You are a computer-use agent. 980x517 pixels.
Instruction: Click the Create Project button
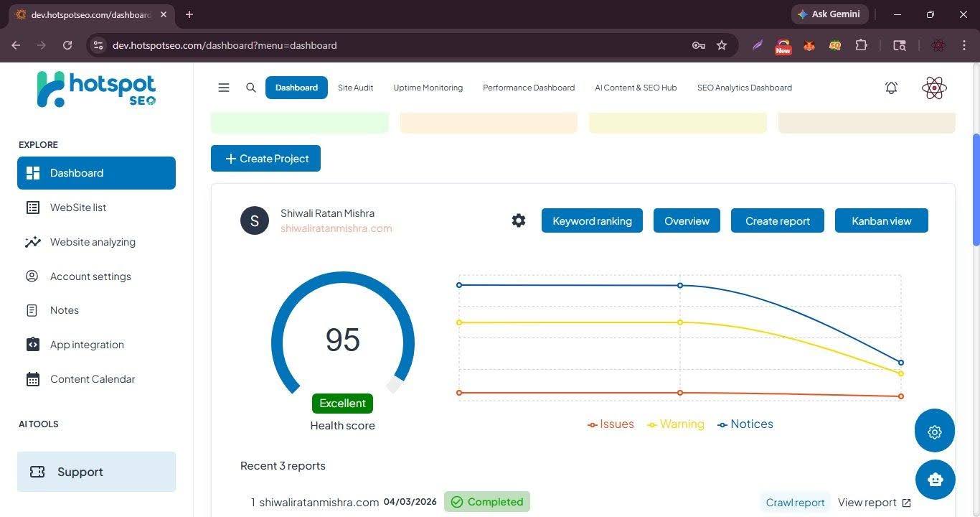(x=265, y=159)
